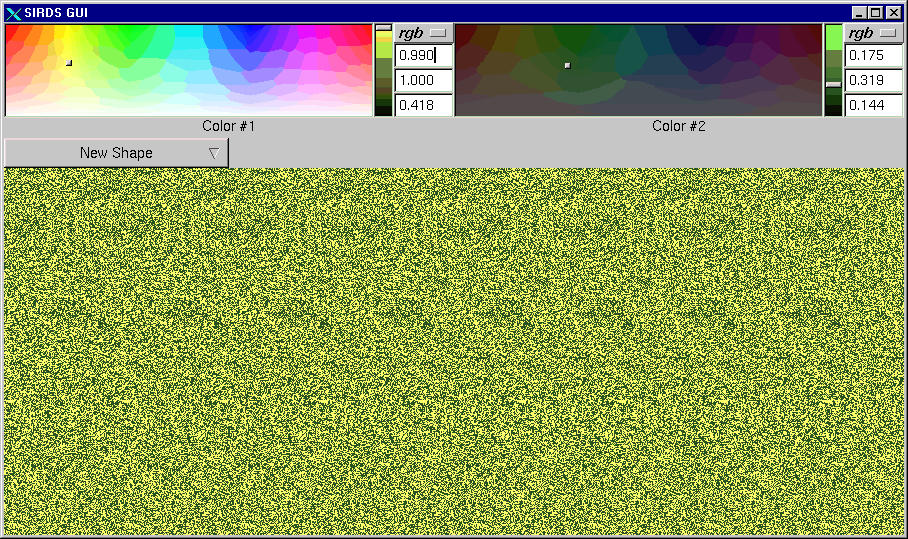Open Color #1 rgb mode chooser
Viewport: 908px width, 539px height.
coord(424,33)
